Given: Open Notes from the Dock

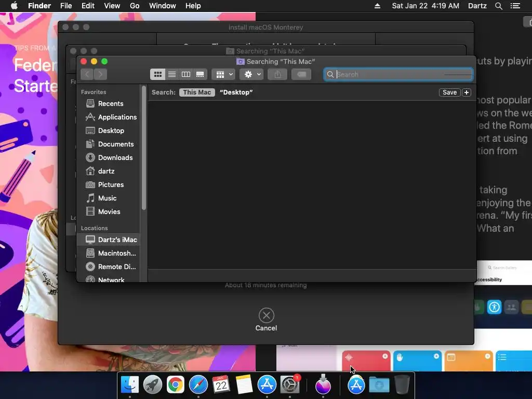Looking at the screenshot, I should coord(244,385).
